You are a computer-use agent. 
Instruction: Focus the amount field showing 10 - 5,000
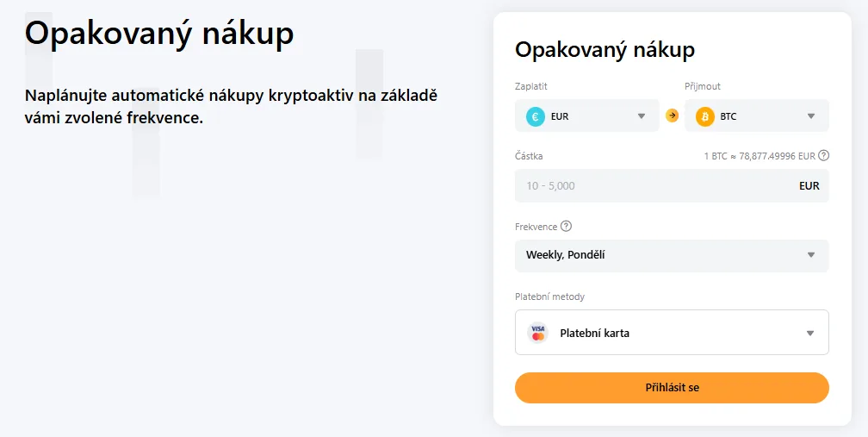(672, 185)
